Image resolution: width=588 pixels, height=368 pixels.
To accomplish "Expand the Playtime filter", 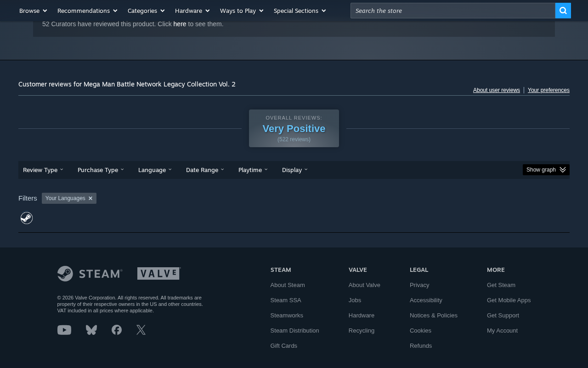I will tap(253, 170).
